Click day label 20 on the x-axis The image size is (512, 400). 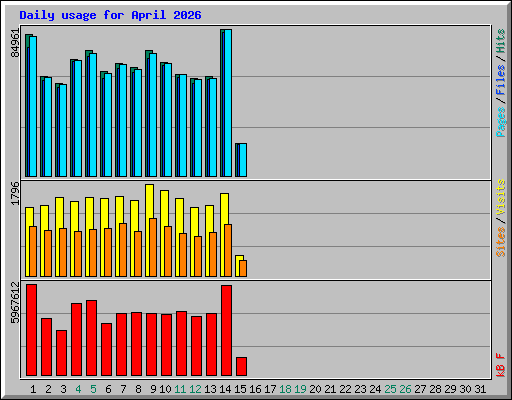point(315,389)
